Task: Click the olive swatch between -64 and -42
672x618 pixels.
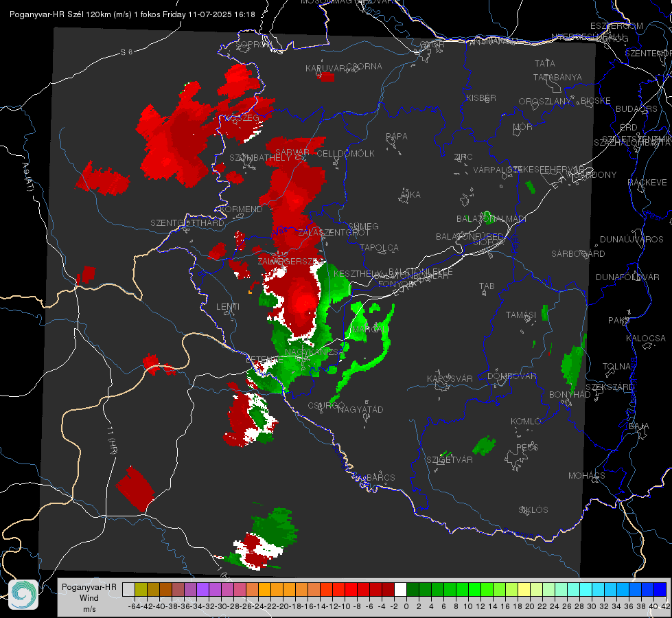Action: tap(141, 589)
